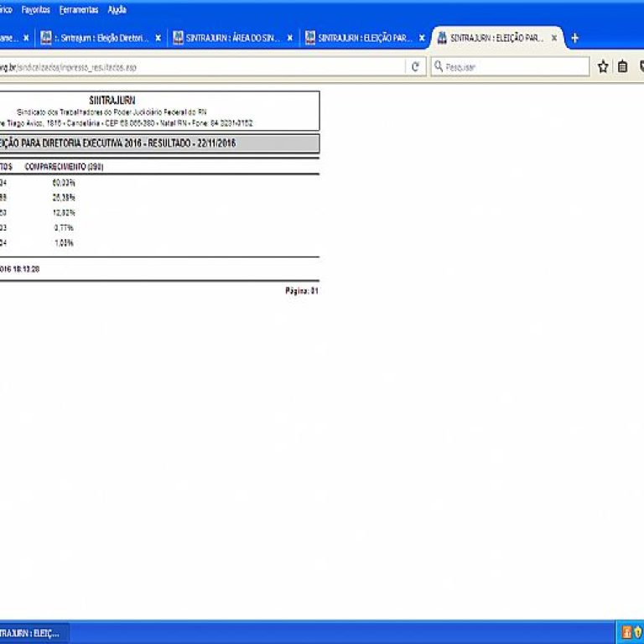Close the inactive SINTRAJURN ELEIÇÃO PAR tab

(x=422, y=38)
